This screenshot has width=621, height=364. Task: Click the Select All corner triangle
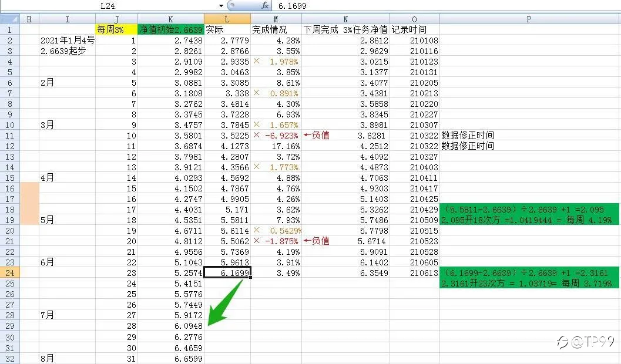[x=10, y=19]
